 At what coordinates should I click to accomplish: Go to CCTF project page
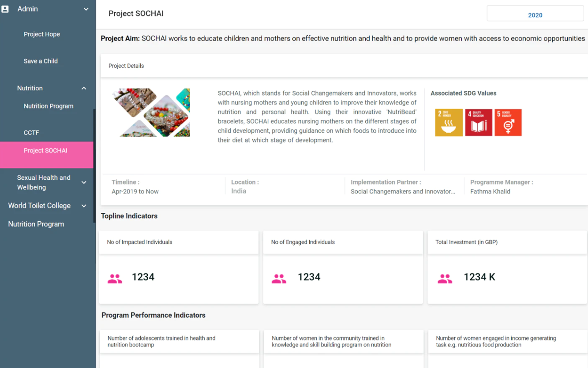click(31, 133)
